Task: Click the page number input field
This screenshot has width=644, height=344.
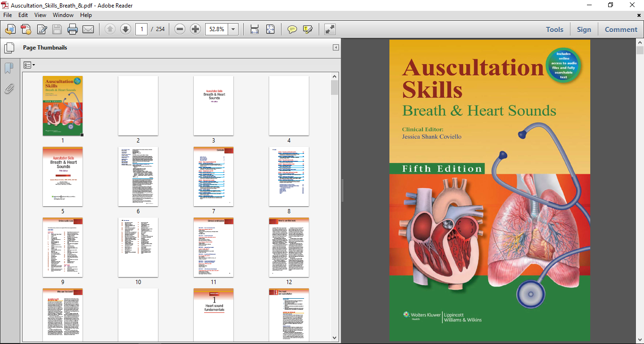Action: 141,29
